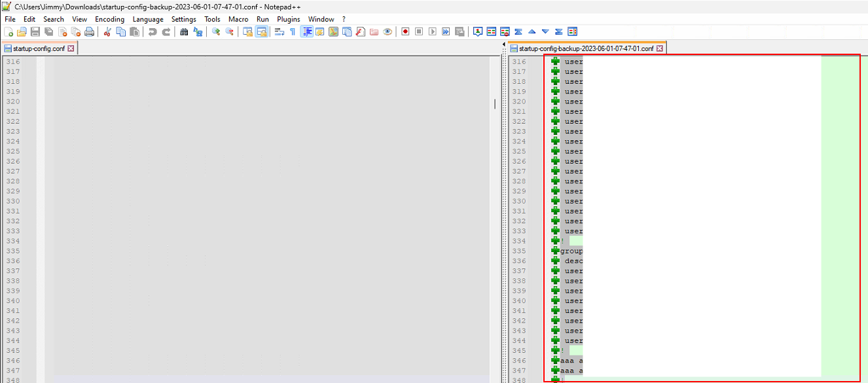
Task: Start macro recording with the red dot icon
Action: [405, 31]
